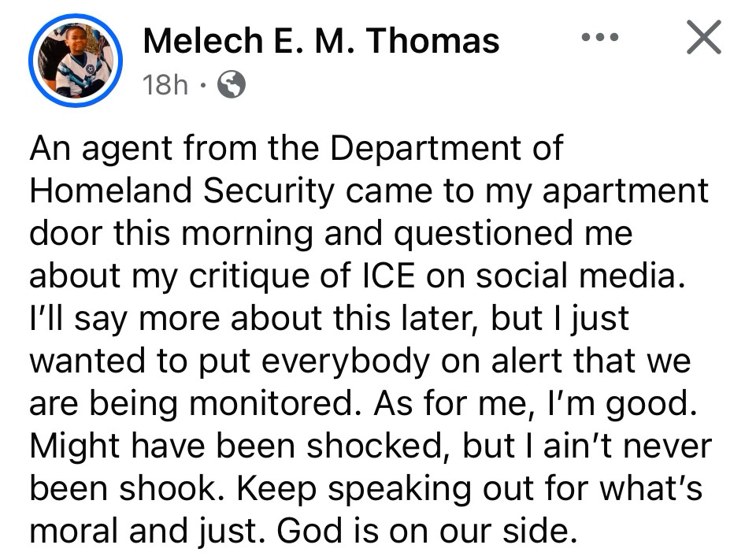Screen dimensions: 756x556
Task: Click the sentence God is on our side
Action: click(427, 532)
